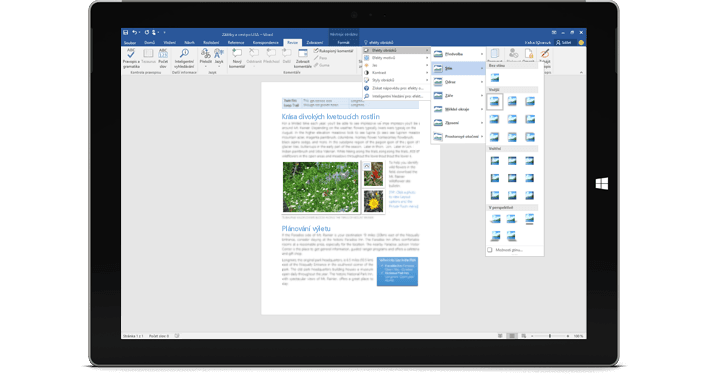Click the Sdílet share button

[x=564, y=43]
